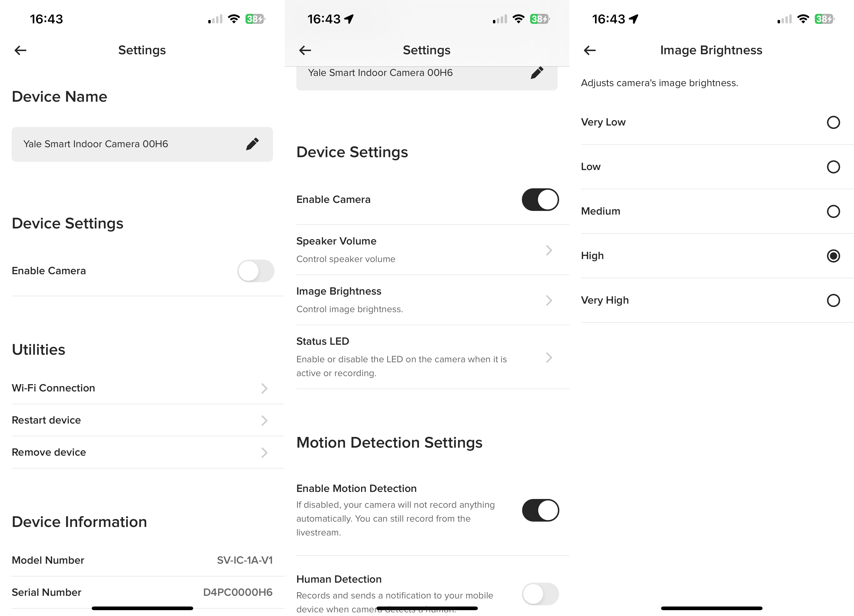This screenshot has width=854, height=616.
Task: Select Very Low brightness radio button
Action: [833, 122]
